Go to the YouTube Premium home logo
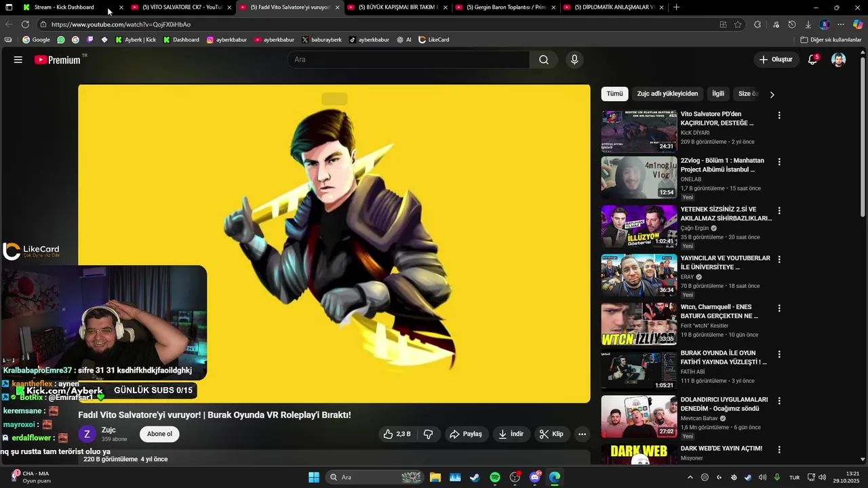 pos(58,60)
